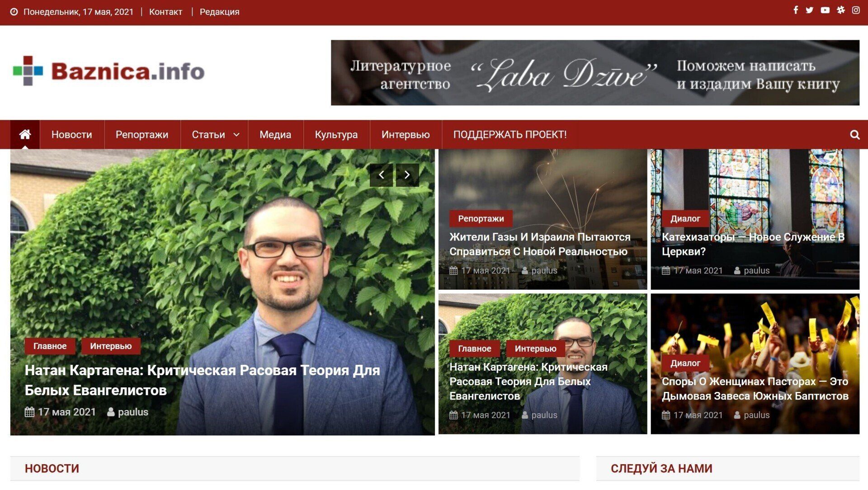
Task: Click ПОДДЕРЖАТЬ ПРОЕКТ! link
Action: tap(509, 135)
